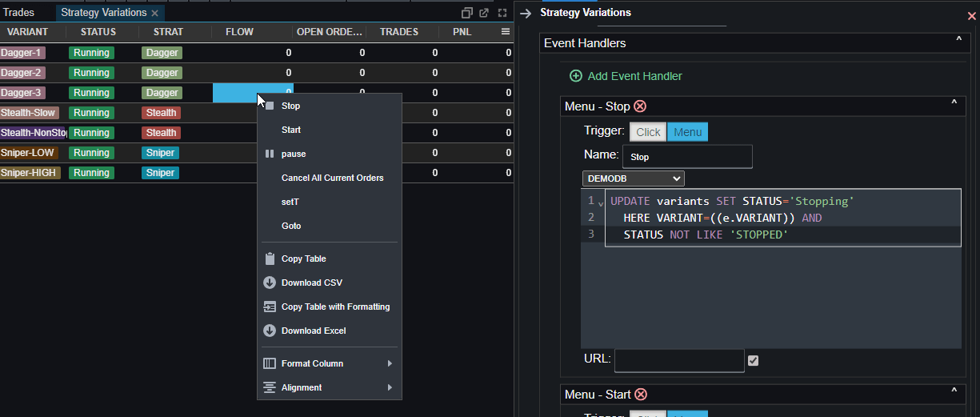Sort by the STRAT column header
This screenshot has width=980, height=417.
coord(168,32)
